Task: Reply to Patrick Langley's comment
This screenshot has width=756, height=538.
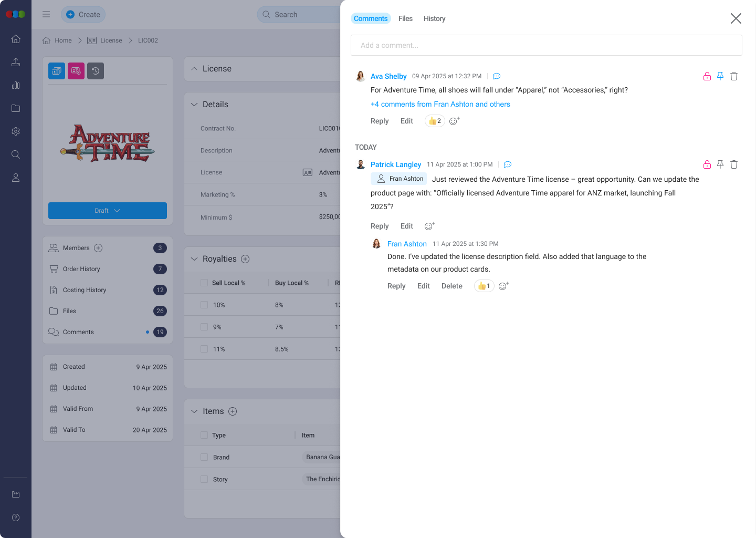Action: 380,226
